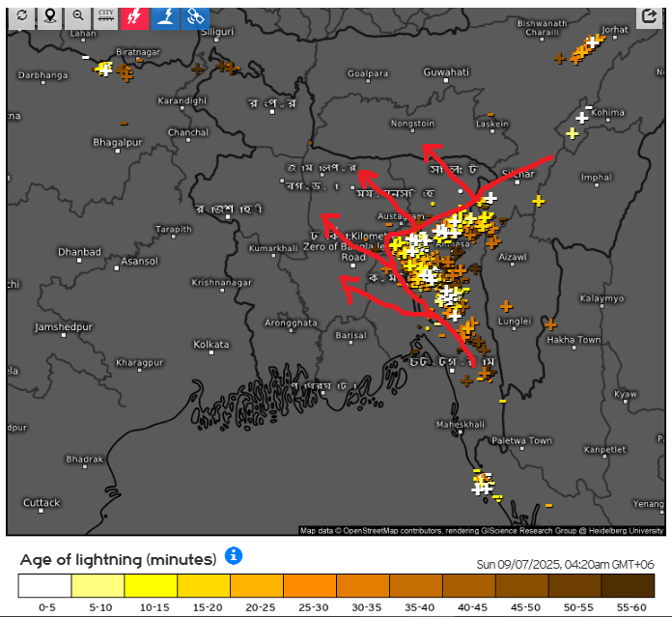Click the location pin icon
Image resolution: width=672 pixels, height=617 pixels.
(50, 17)
